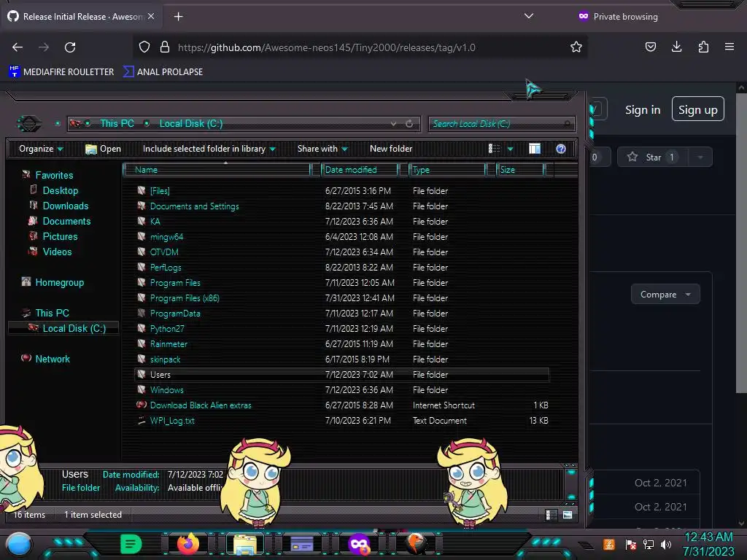Bookmark this page with the star icon
Image resolution: width=747 pixels, height=560 pixels.
point(576,47)
